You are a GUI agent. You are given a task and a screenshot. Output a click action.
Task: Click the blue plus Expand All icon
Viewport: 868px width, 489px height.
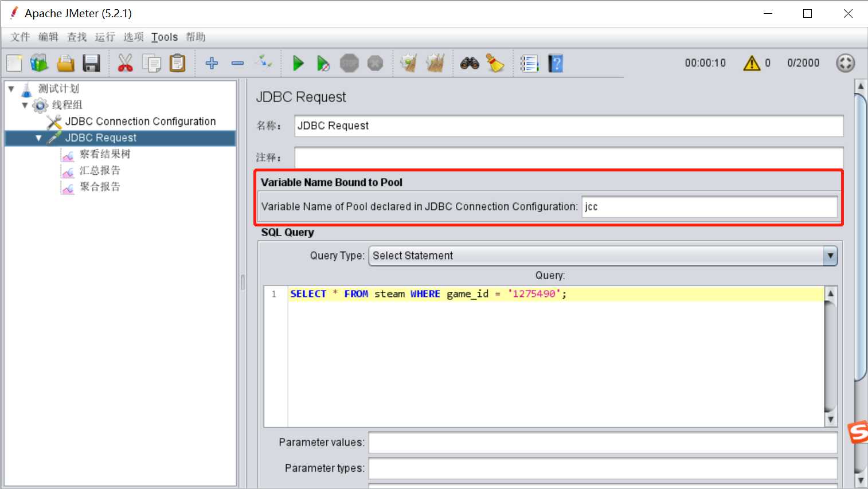pos(212,63)
